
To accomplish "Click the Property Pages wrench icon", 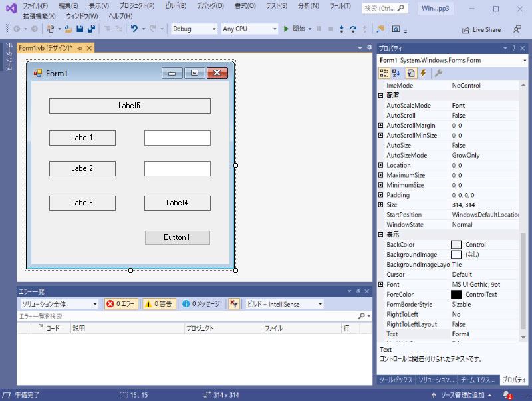I will [x=411, y=73].
